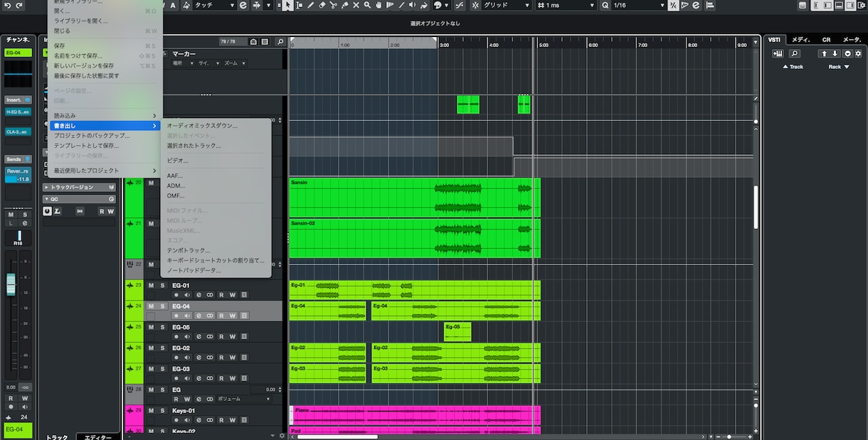Select the Zoom magnifier tool
Viewport: 868px width, 440px height.
click(367, 5)
